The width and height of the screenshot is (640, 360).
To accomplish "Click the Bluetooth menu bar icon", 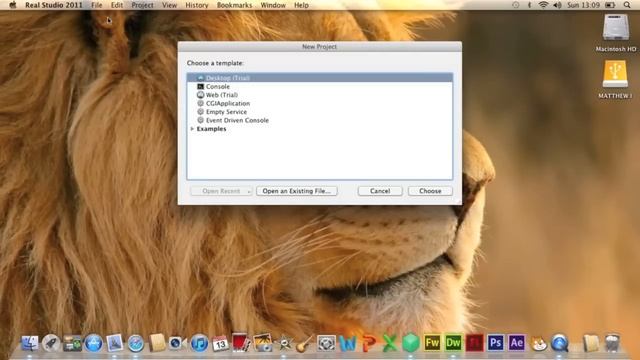I will click(529, 5).
